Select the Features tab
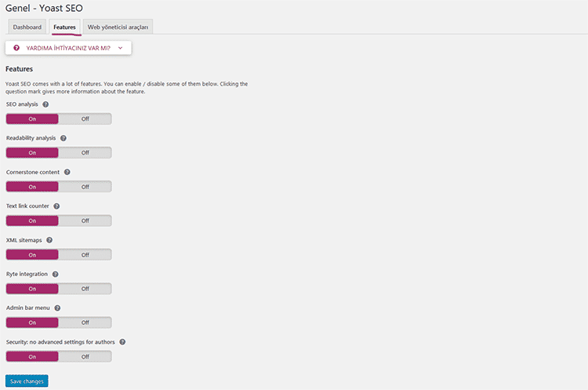588x390 pixels. pyautogui.click(x=64, y=27)
